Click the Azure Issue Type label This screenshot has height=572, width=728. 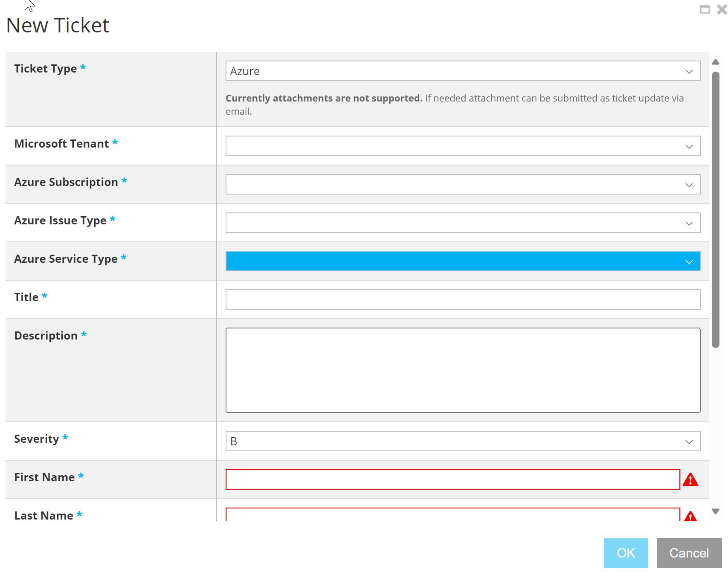(60, 220)
